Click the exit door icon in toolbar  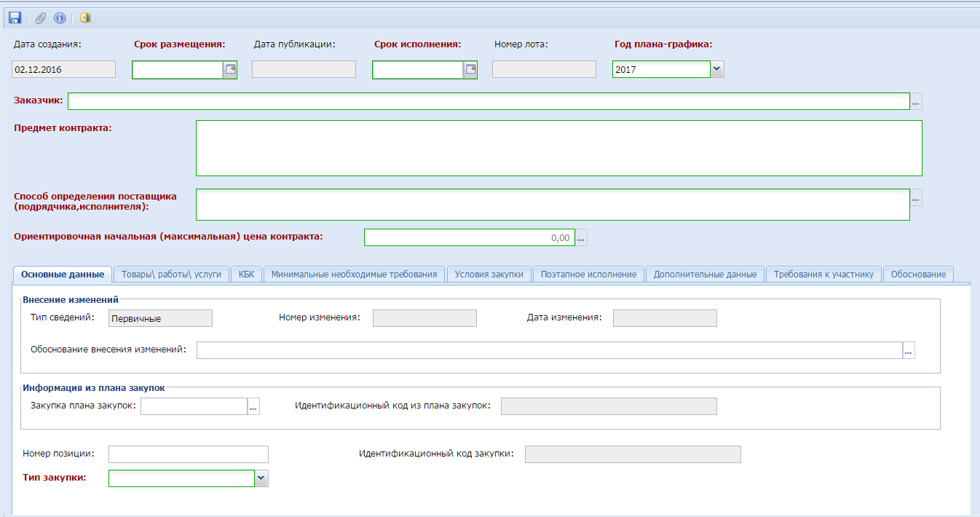coord(86,17)
